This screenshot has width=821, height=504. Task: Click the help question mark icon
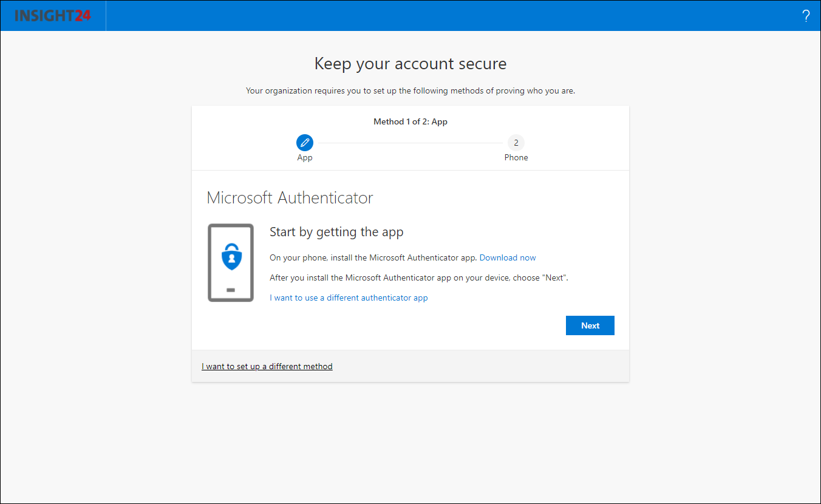[x=806, y=16]
